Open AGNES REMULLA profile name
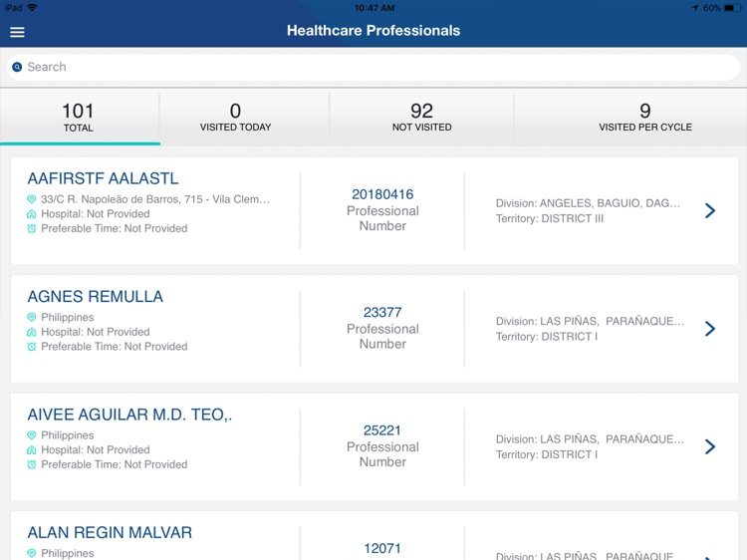 pos(96,297)
